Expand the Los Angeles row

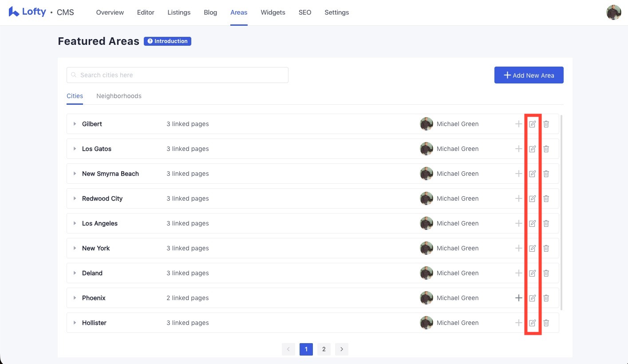(x=75, y=223)
